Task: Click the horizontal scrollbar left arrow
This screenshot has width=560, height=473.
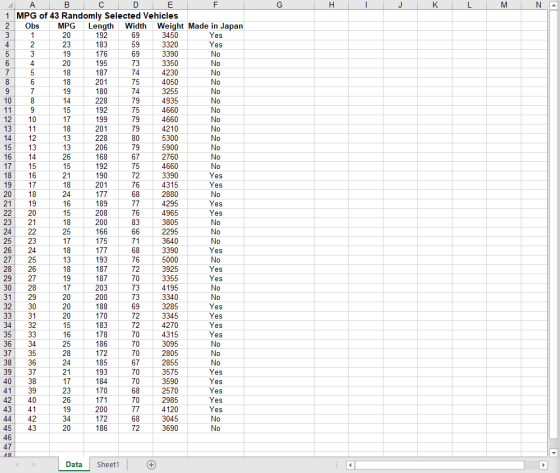Action: [x=350, y=465]
